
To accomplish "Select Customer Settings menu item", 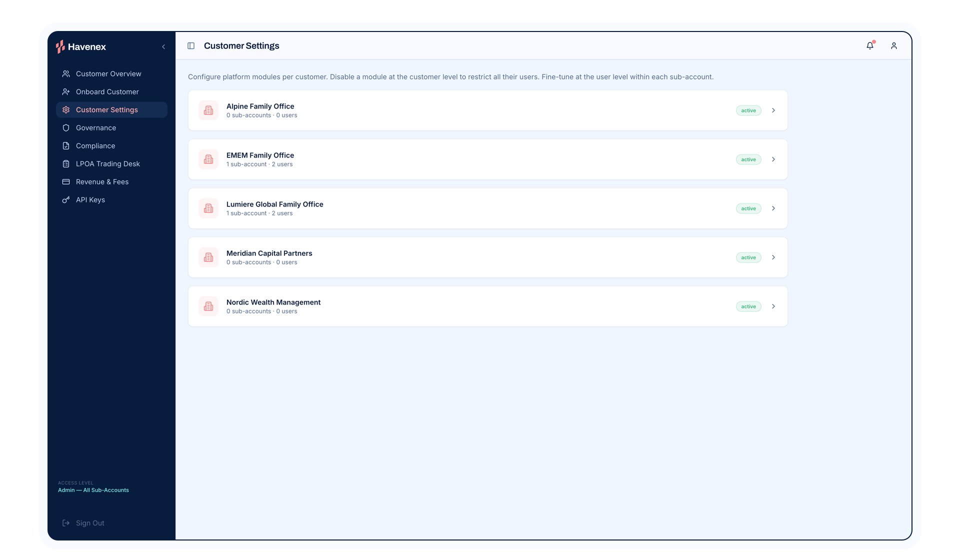I will click(x=111, y=110).
